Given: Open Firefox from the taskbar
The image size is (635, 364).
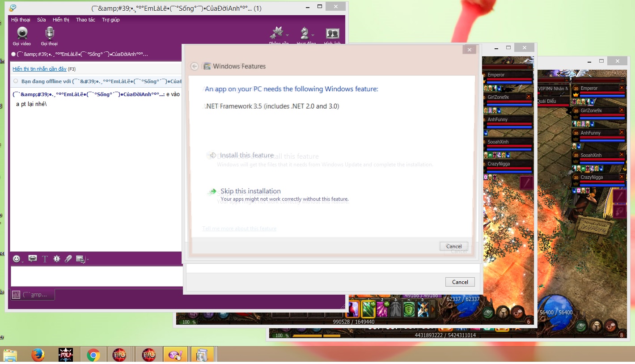Looking at the screenshot, I should pos(38,355).
